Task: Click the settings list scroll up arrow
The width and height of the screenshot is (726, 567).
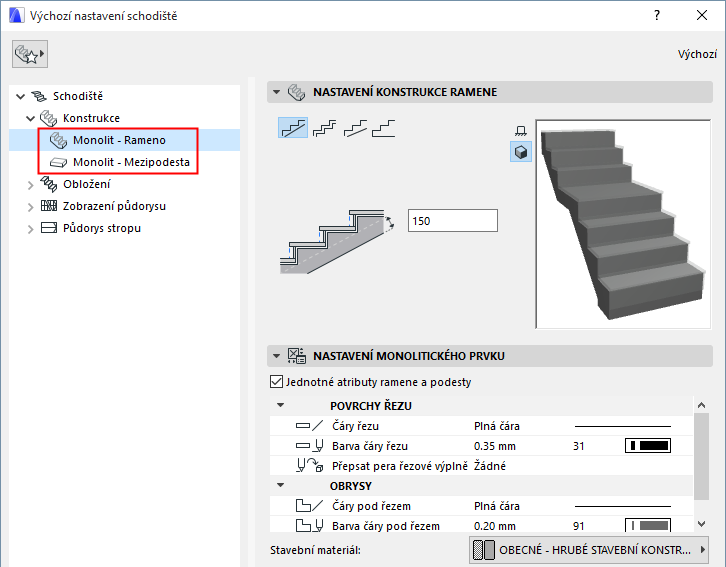Action: click(701, 405)
